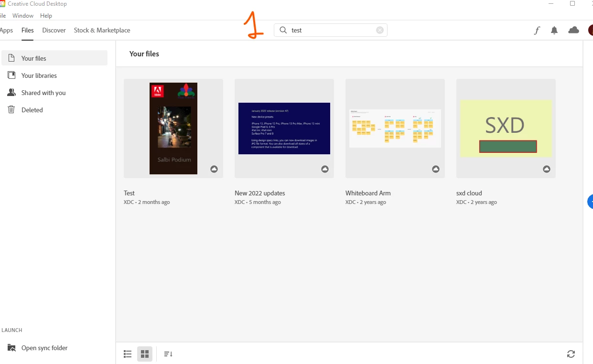
Task: Open the notifications bell
Action: pyautogui.click(x=554, y=31)
